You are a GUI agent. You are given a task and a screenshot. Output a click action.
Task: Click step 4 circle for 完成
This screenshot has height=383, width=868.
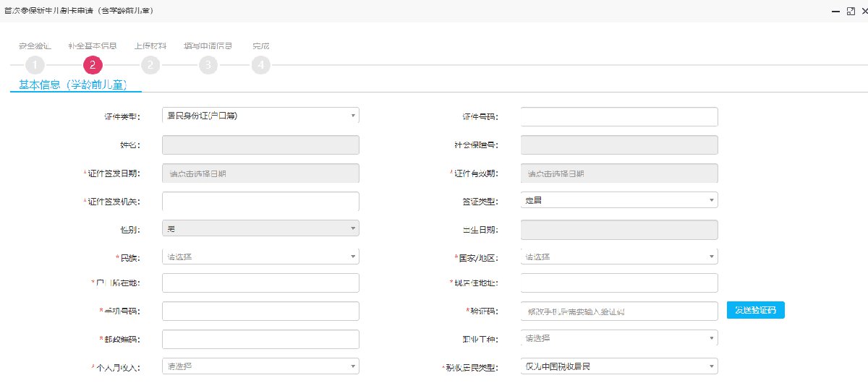[260, 65]
